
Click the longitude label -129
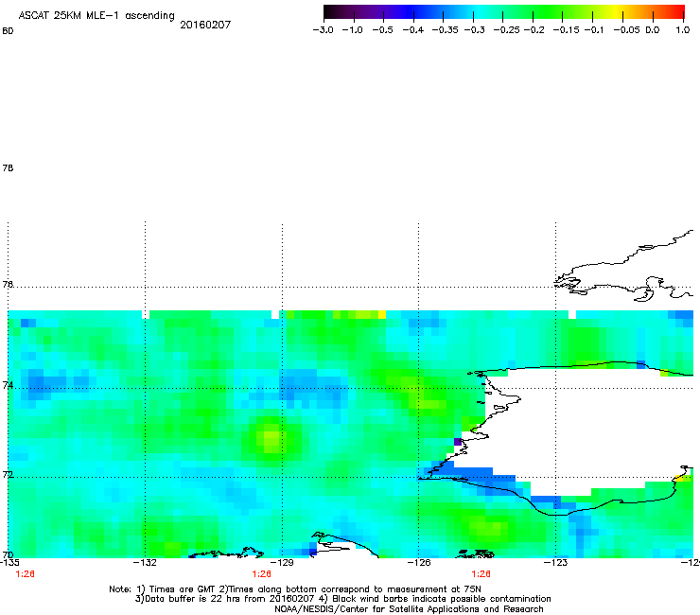282,562
